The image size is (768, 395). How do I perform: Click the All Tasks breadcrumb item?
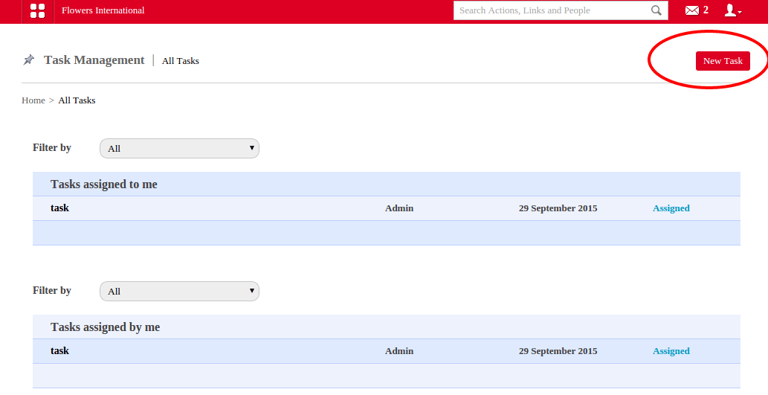point(77,100)
